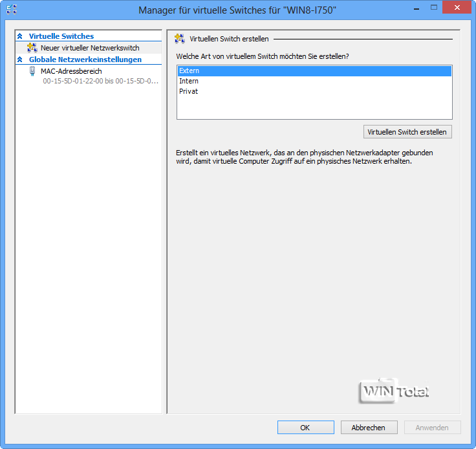This screenshot has height=449, width=476.
Task: Confirm with the OK button
Action: pyautogui.click(x=306, y=428)
